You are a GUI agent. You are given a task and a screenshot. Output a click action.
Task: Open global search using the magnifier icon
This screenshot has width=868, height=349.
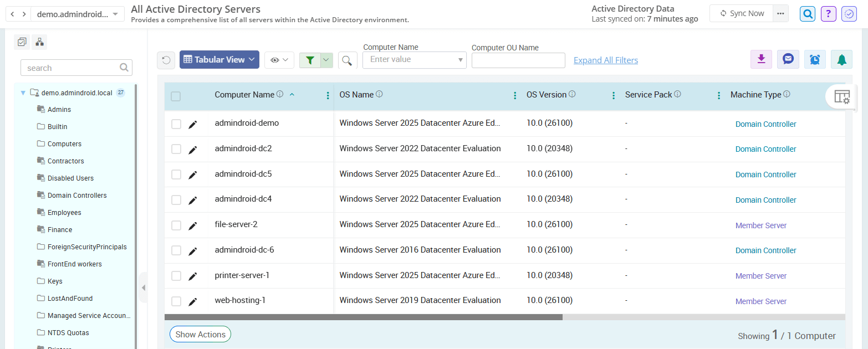pyautogui.click(x=807, y=13)
